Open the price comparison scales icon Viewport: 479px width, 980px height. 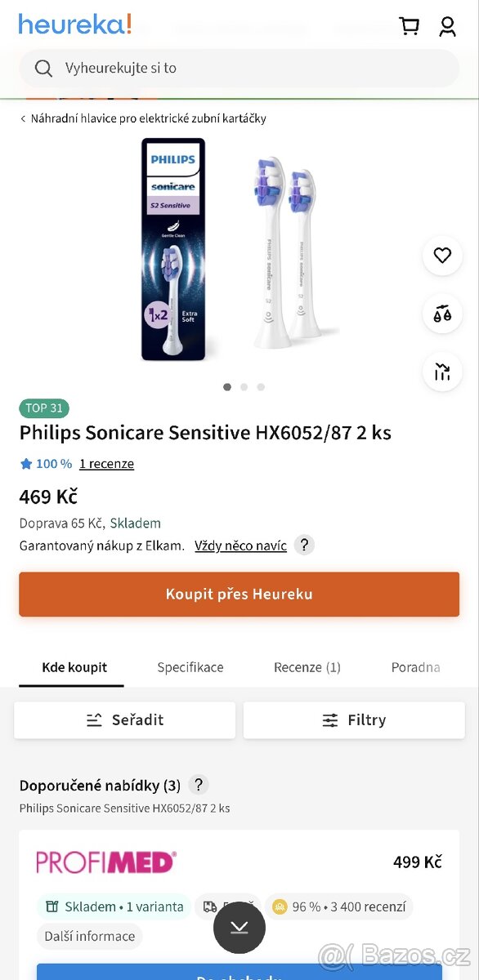(x=442, y=314)
